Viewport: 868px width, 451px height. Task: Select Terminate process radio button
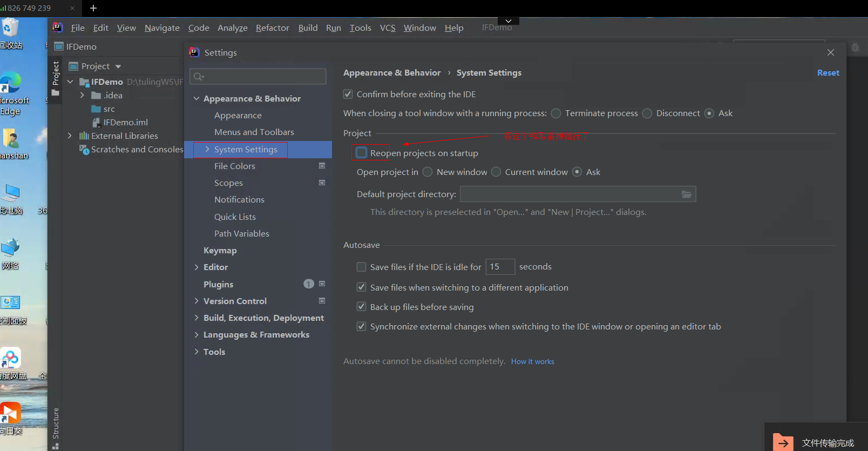tap(556, 113)
